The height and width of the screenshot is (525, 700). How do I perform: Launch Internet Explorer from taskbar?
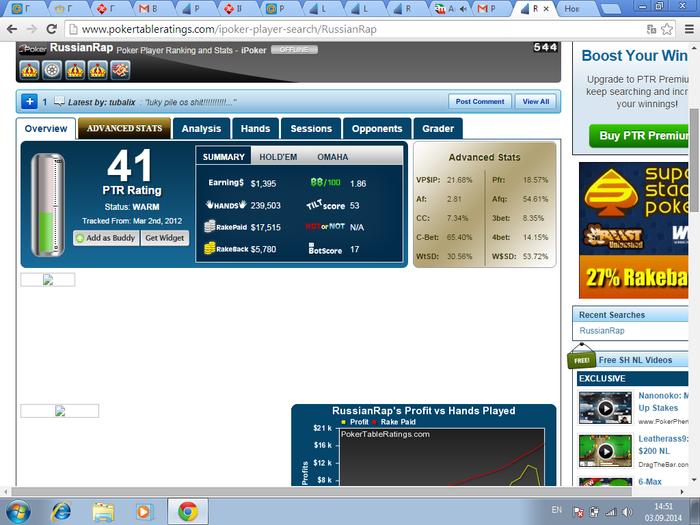click(61, 512)
